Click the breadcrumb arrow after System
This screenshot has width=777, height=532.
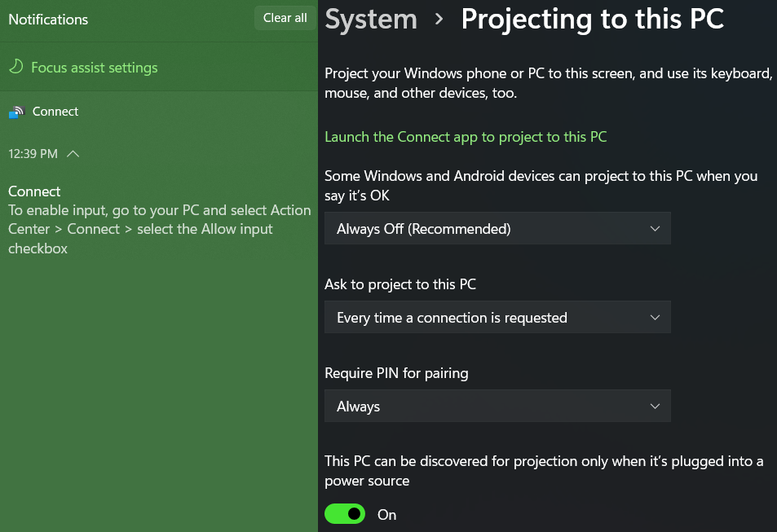tap(439, 20)
